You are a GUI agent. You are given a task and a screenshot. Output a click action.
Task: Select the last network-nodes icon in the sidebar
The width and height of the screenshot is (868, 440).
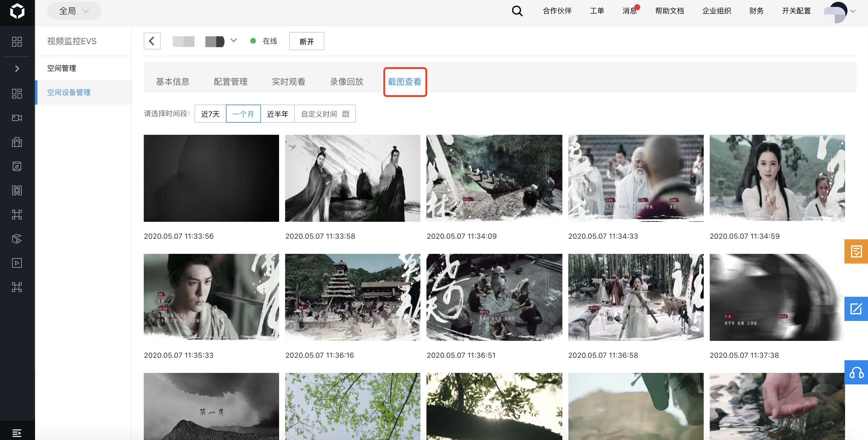17,287
